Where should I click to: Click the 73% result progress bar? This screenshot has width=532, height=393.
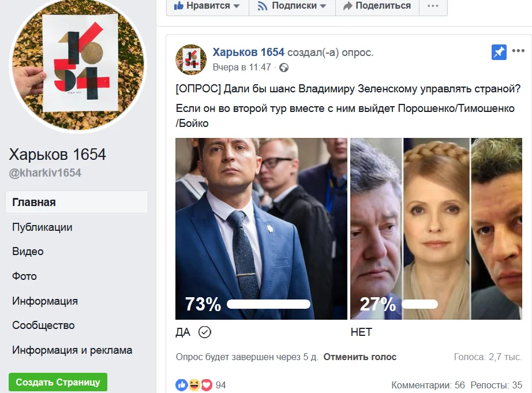pos(268,304)
